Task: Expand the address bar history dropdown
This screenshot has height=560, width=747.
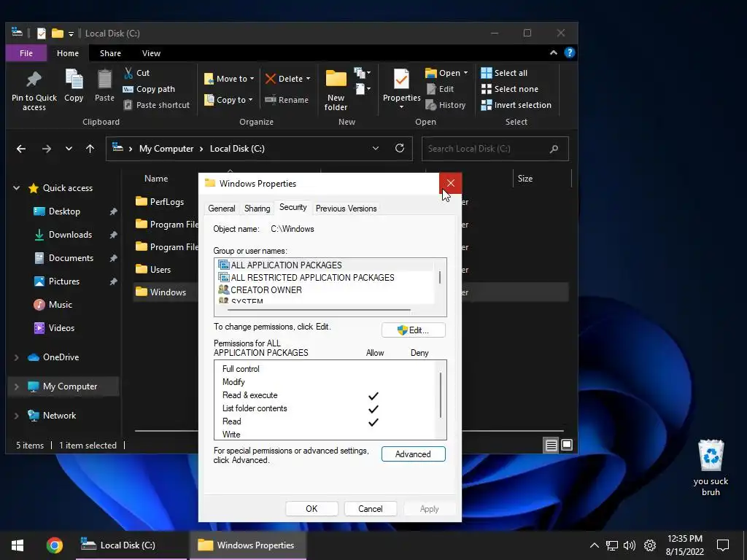Action: (376, 148)
